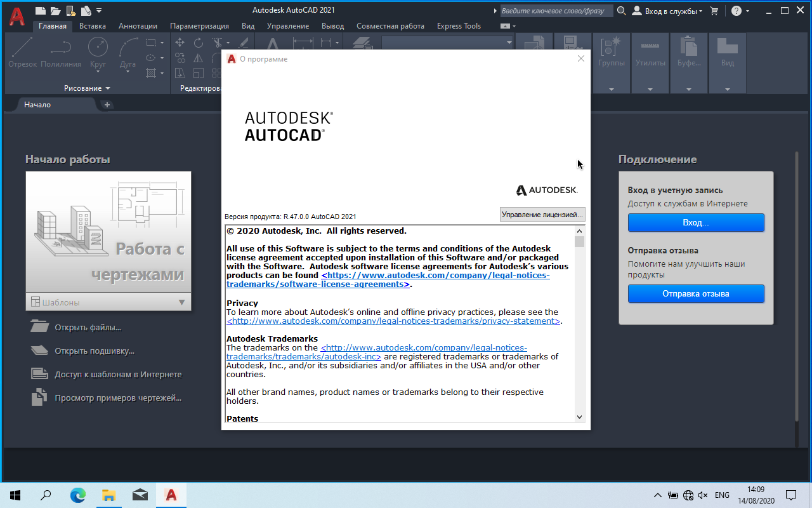Click the Отправка отзыва button
The image size is (812, 508).
[696, 294]
